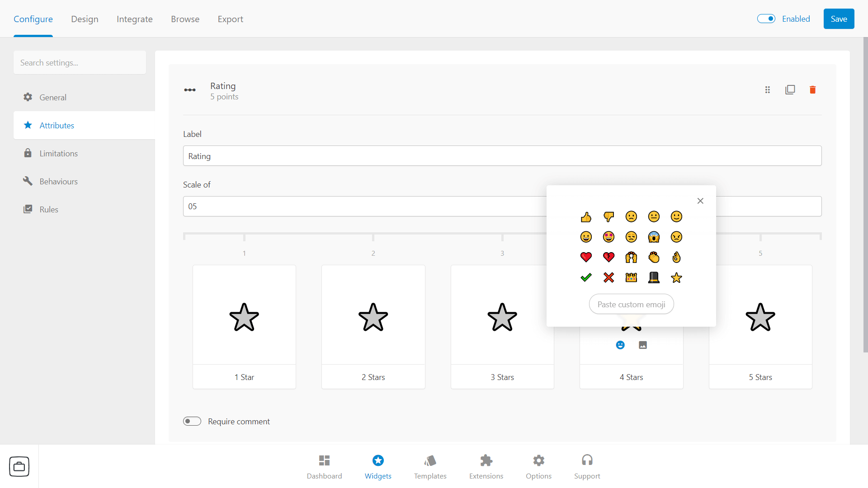868x488 pixels.
Task: Duplicate the Rating attribute
Action: [x=790, y=90]
